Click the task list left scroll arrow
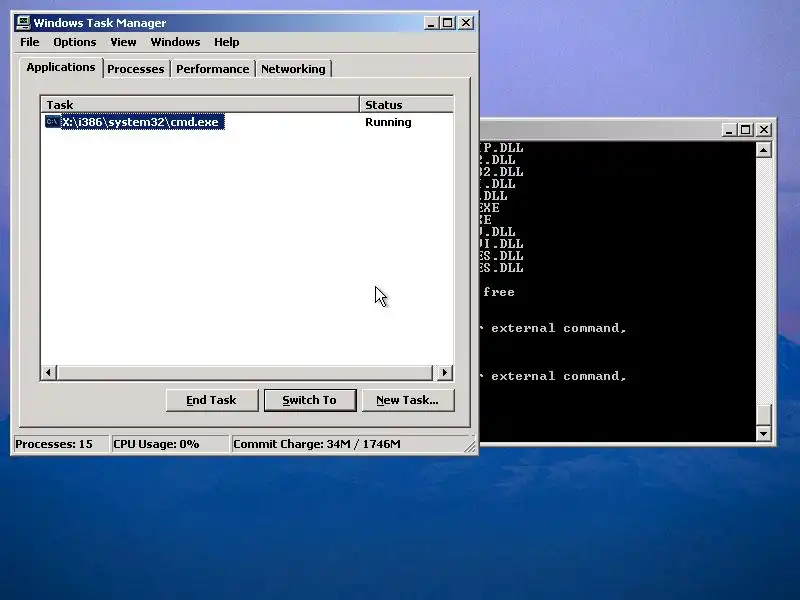 click(48, 372)
